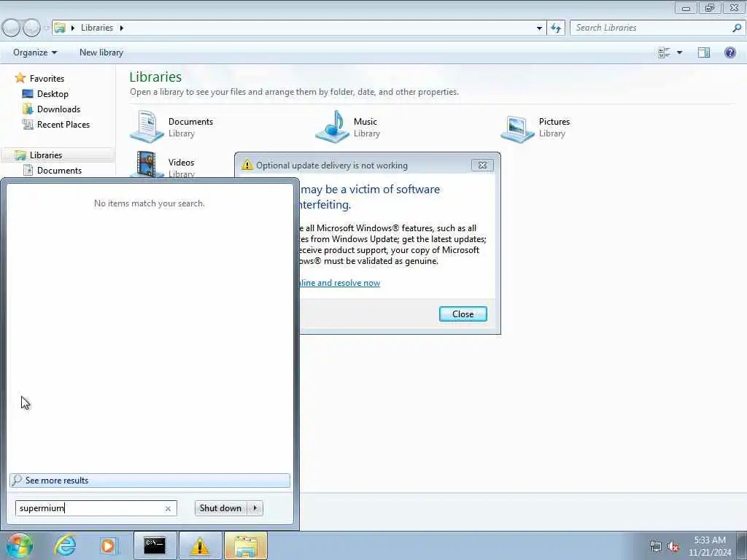
Task: Click the muted volume tray icon
Action: coord(673,546)
